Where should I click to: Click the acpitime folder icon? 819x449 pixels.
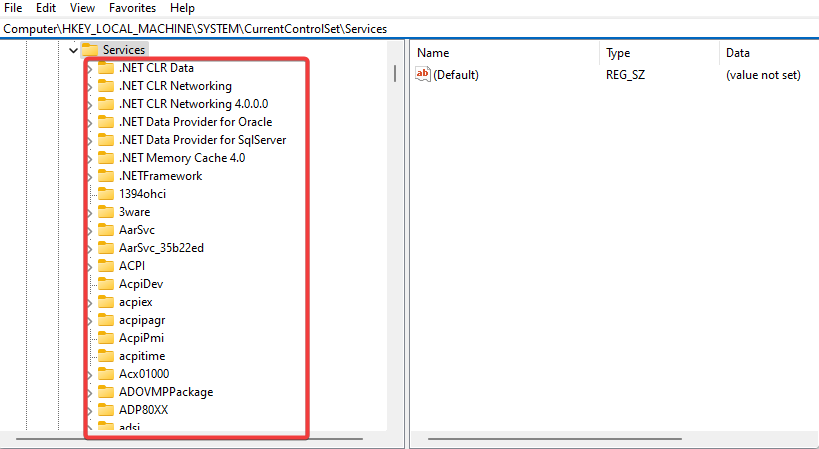tap(106, 356)
